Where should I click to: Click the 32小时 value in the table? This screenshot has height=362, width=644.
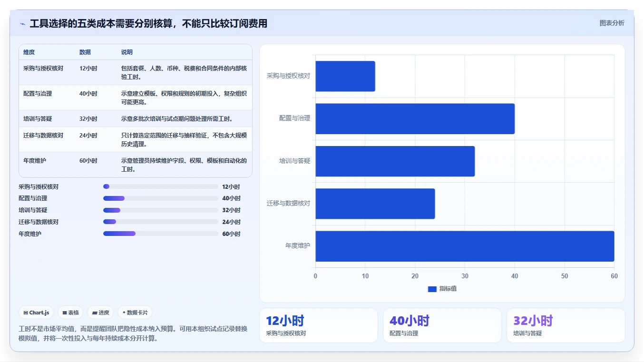click(88, 119)
